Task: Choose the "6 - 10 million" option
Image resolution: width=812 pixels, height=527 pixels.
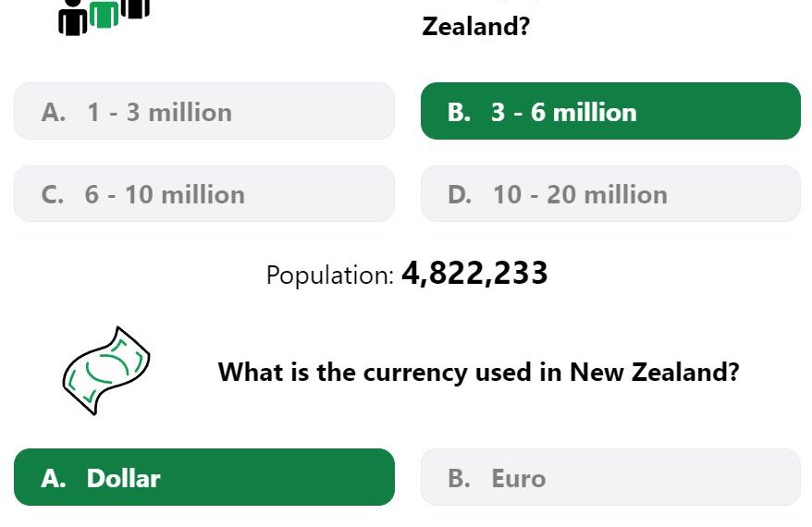Action: [204, 194]
